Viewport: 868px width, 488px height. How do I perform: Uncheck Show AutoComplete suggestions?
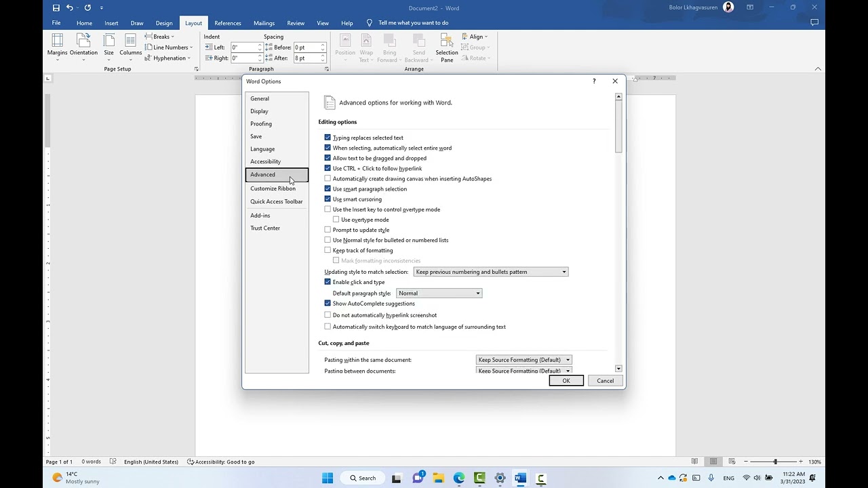tap(328, 304)
